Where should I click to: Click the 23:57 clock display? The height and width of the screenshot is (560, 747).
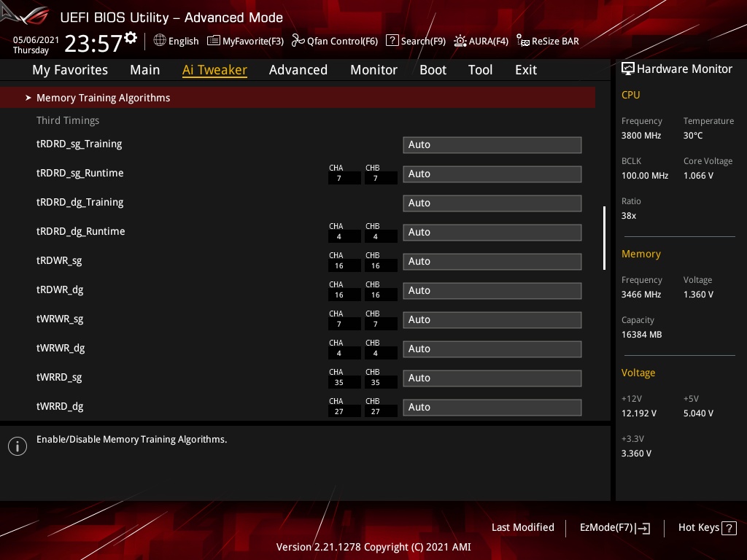[x=93, y=44]
